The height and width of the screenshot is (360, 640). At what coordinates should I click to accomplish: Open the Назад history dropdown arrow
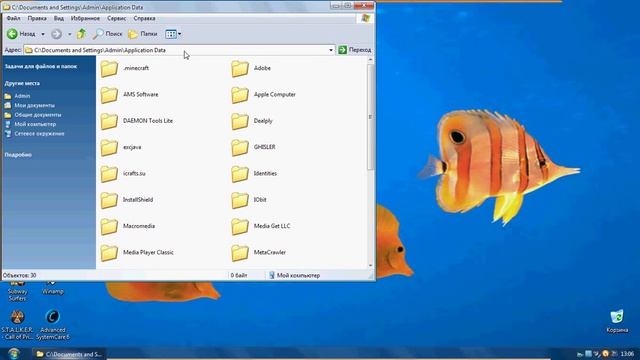coord(43,34)
